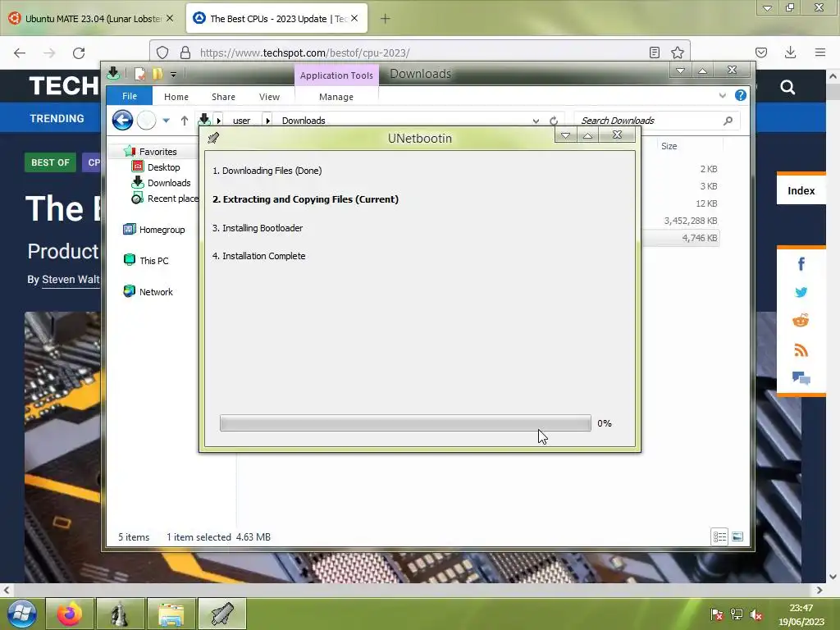Open Pocket save icon in Firefox toolbar

click(x=760, y=52)
